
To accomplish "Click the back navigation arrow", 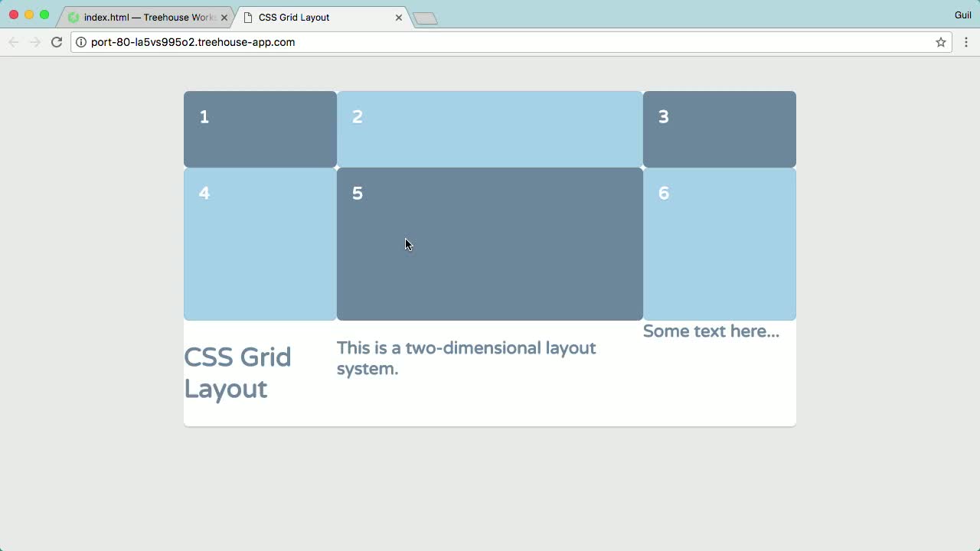I will pyautogui.click(x=13, y=42).
